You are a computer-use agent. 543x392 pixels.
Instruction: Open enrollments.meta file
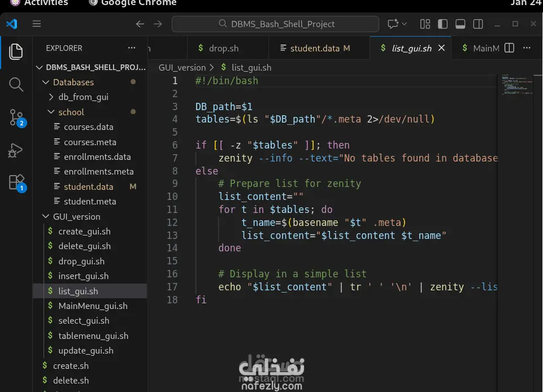point(91,171)
